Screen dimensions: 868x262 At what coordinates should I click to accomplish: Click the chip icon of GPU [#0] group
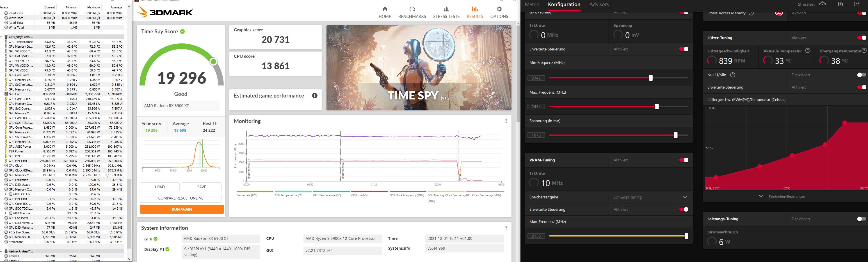6,37
